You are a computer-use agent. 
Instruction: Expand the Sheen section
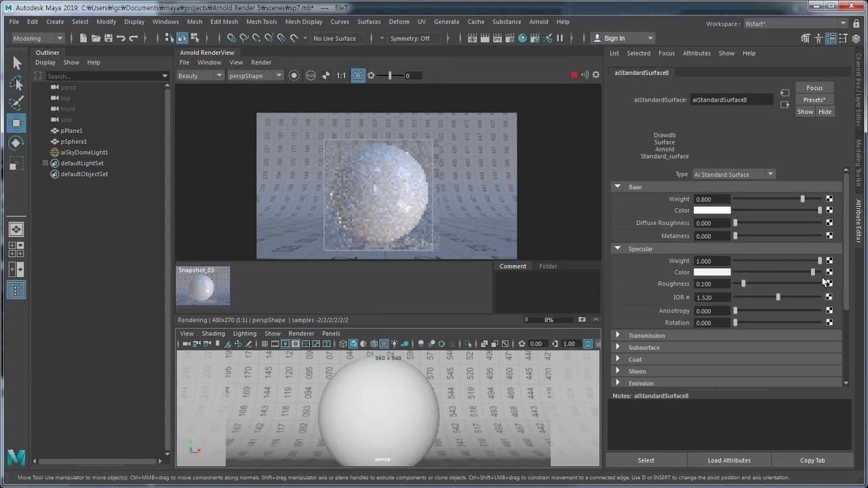[x=617, y=371]
